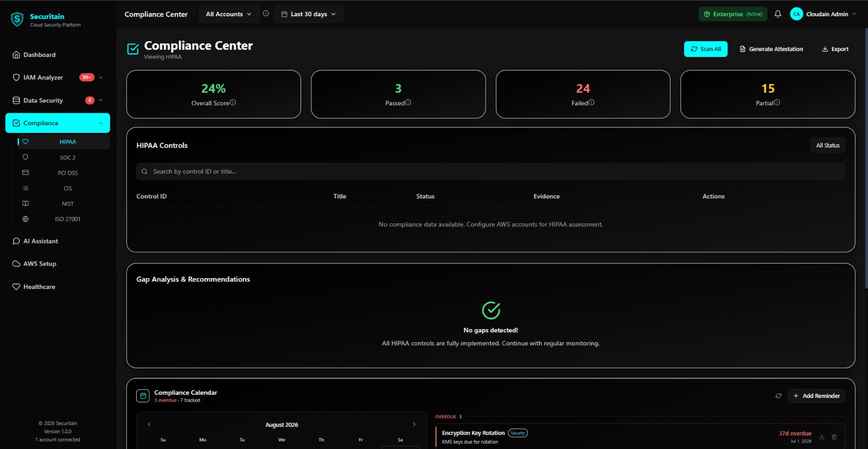Click the Securitain shield logo
The height and width of the screenshot is (449, 868).
17,20
